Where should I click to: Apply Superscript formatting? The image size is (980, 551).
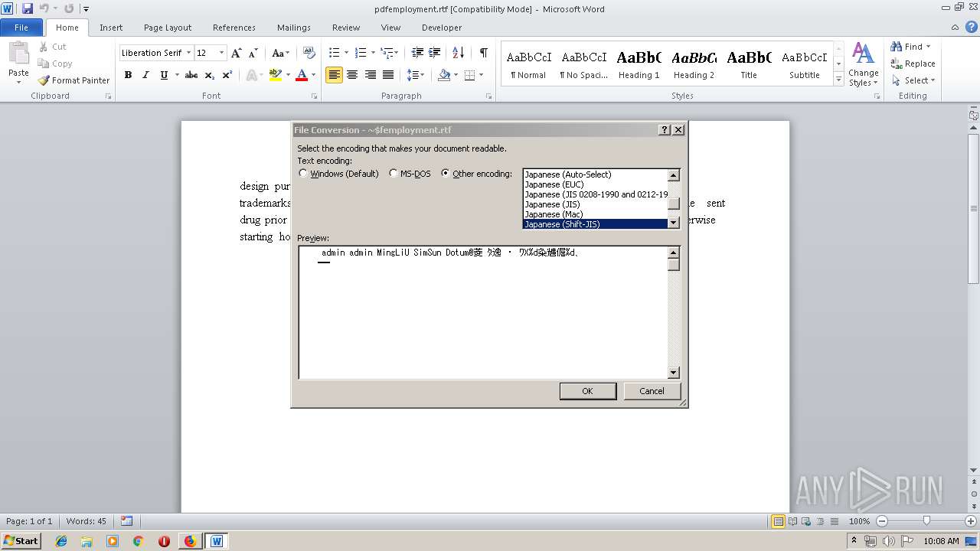click(x=227, y=75)
